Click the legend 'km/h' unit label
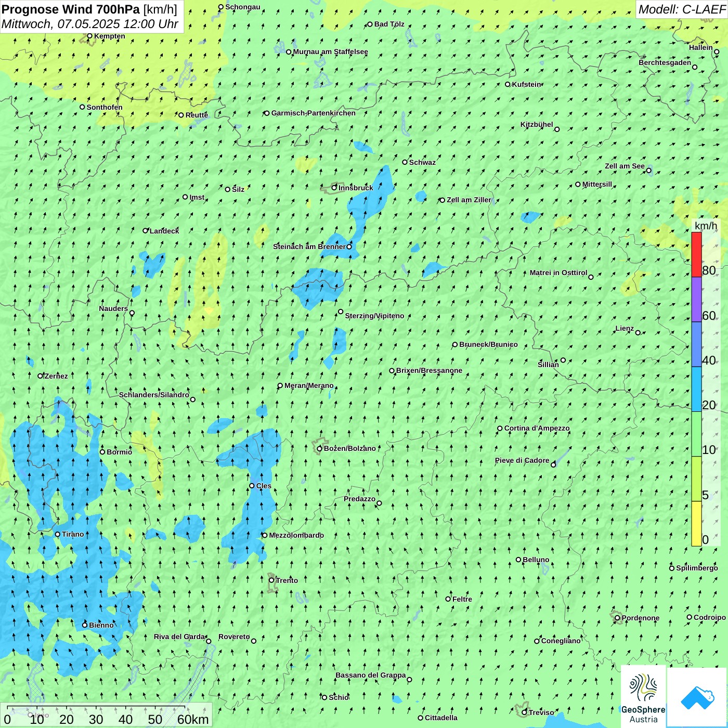Screen dimensions: 728x728 (x=706, y=226)
